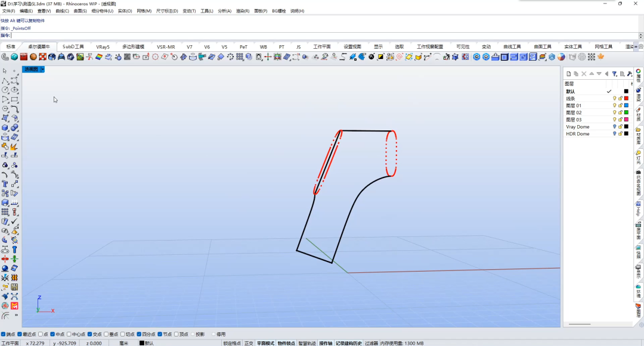Open the 毫米 units status bar menu
Viewport: 644px width, 346px height.
[x=123, y=343]
